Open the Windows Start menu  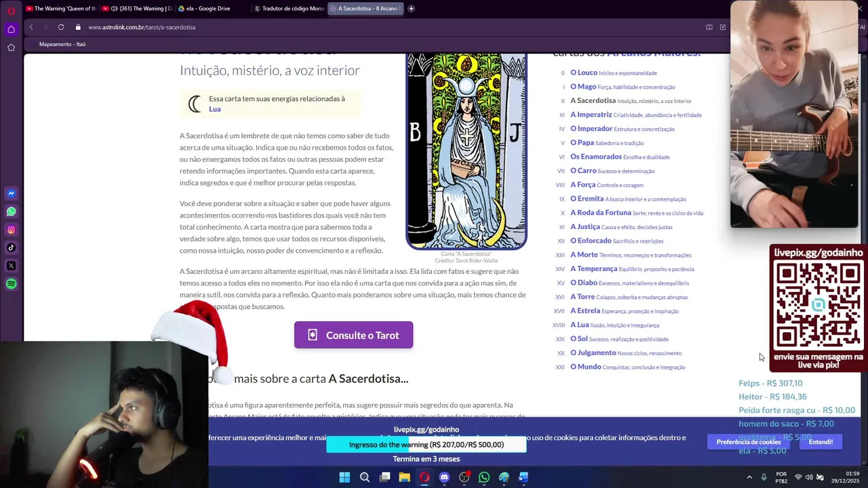coord(344,477)
